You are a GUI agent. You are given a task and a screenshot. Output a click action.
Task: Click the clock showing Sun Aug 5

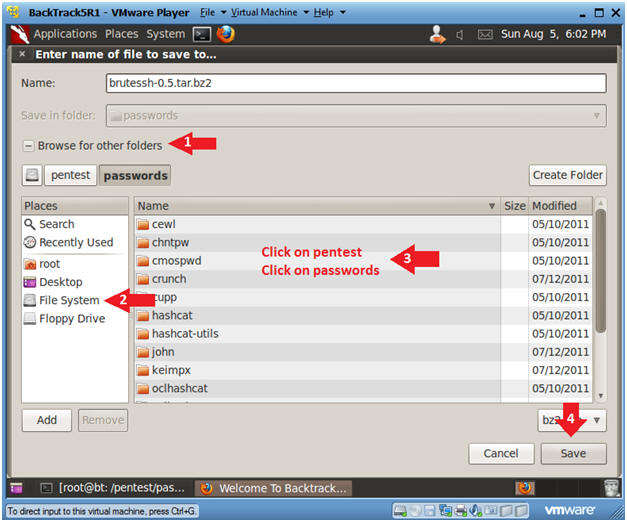(553, 34)
